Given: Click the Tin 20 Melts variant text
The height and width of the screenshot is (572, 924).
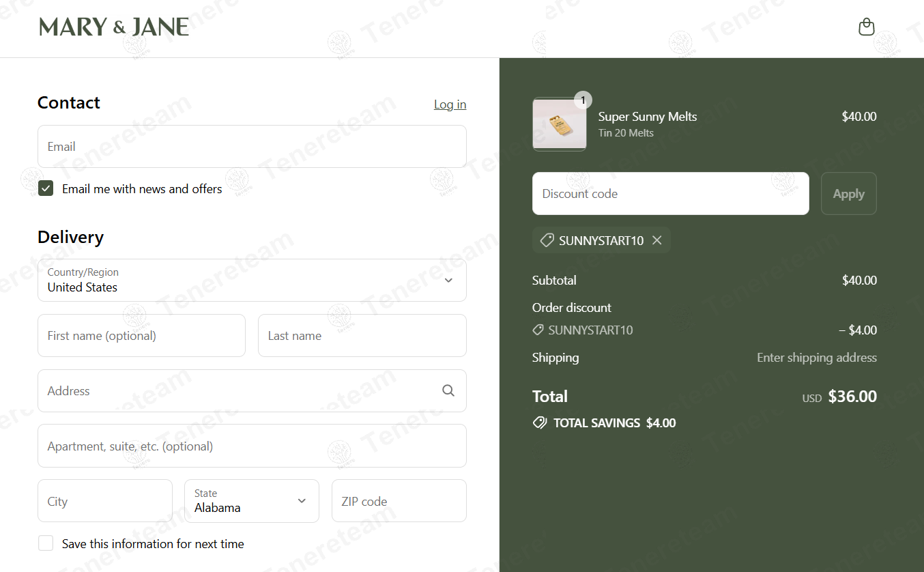Looking at the screenshot, I should (626, 133).
